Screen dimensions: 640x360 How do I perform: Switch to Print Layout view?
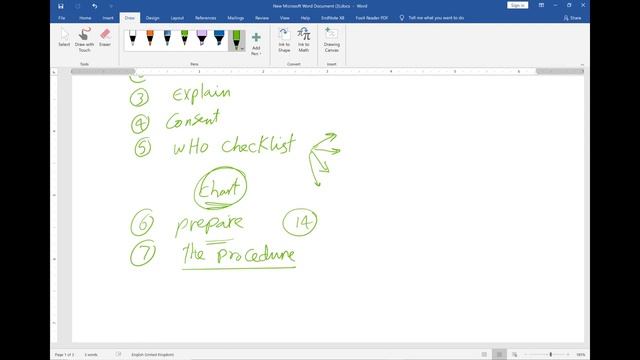point(499,354)
